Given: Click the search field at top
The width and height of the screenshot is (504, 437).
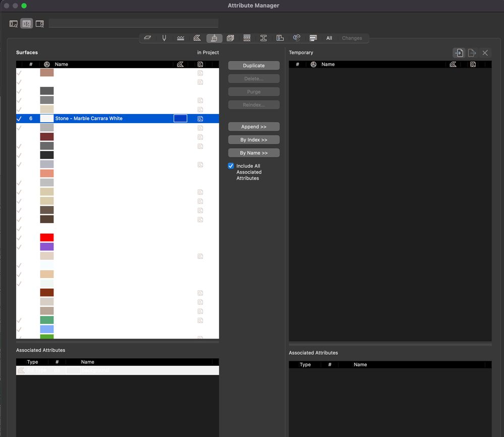Looking at the screenshot, I should (133, 23).
